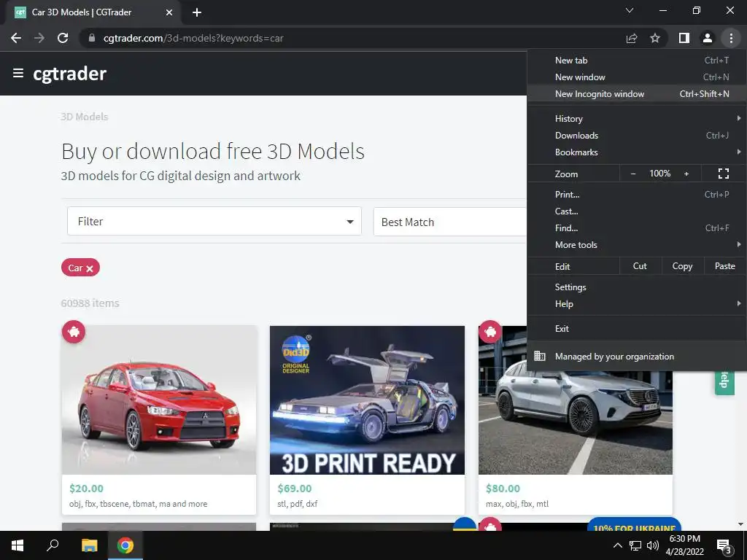Screen dimensions: 747x560
Task: Open the notification center icon
Action: point(724,547)
